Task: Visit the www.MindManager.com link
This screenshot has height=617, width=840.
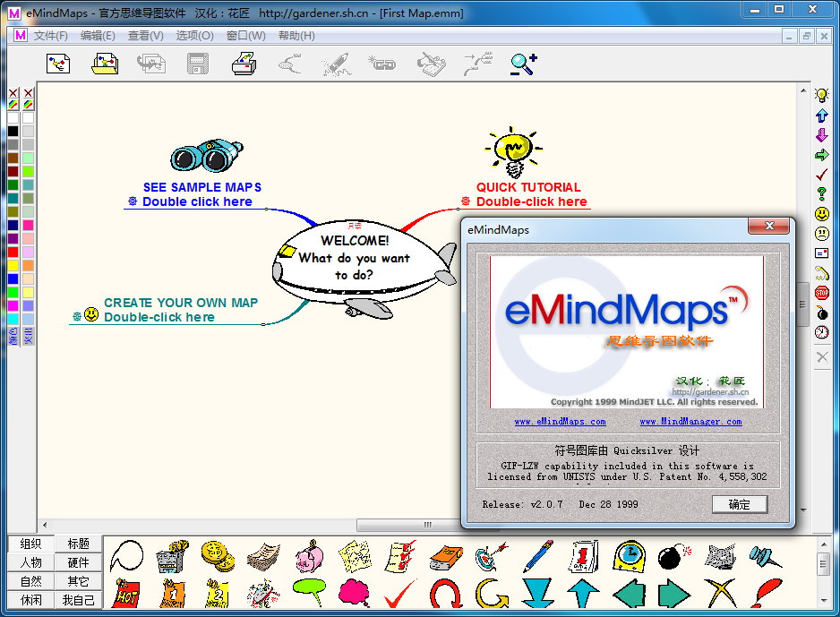Action: click(x=690, y=421)
